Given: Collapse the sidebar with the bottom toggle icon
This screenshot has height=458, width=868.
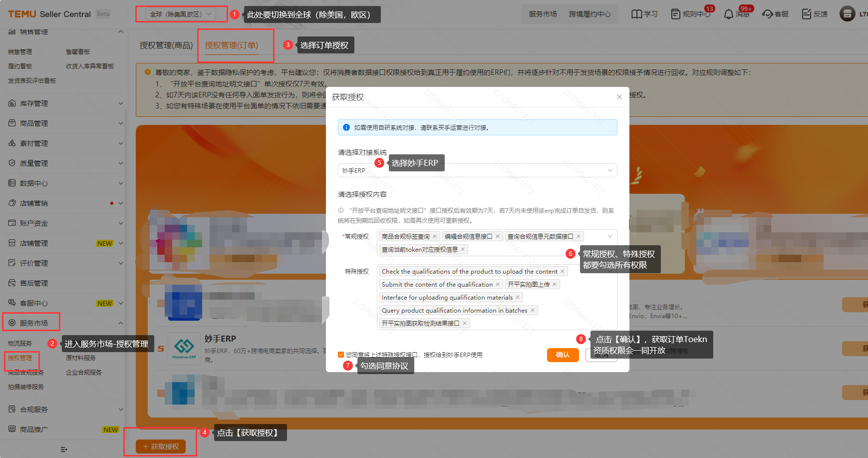Looking at the screenshot, I should [63, 450].
